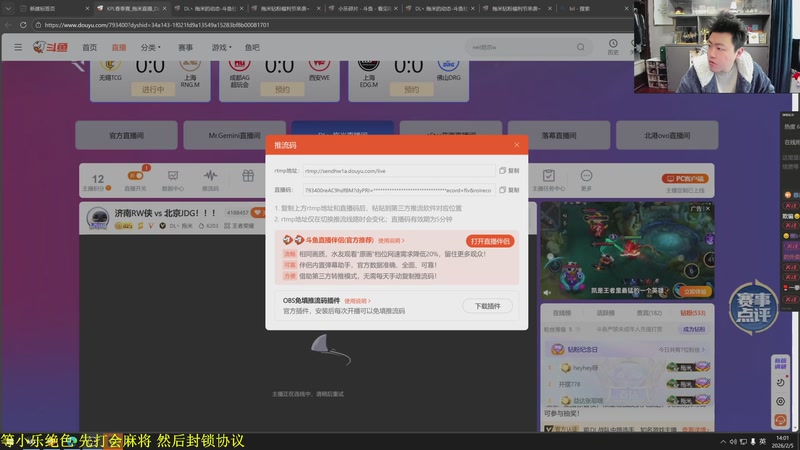Click the 赛事点评 round badge

point(754,307)
